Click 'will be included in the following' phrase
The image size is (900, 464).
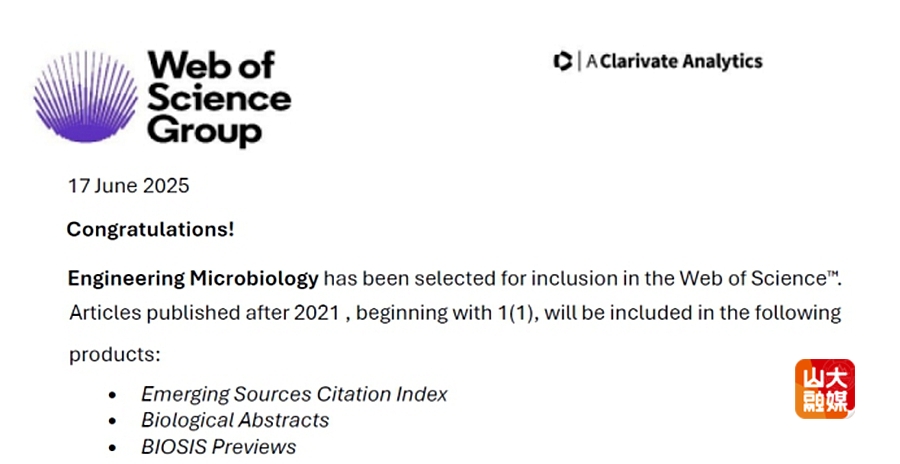[692, 313]
